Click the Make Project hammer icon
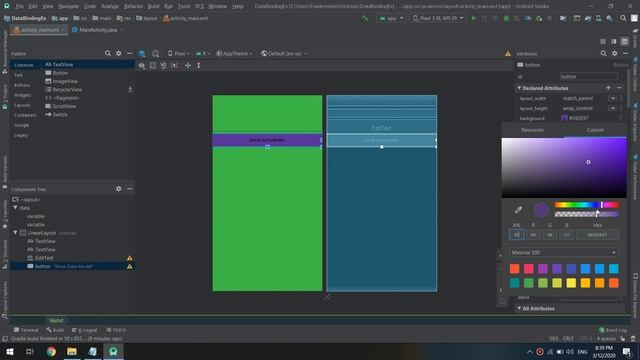Viewport: 640px width, 360px height. coord(365,18)
